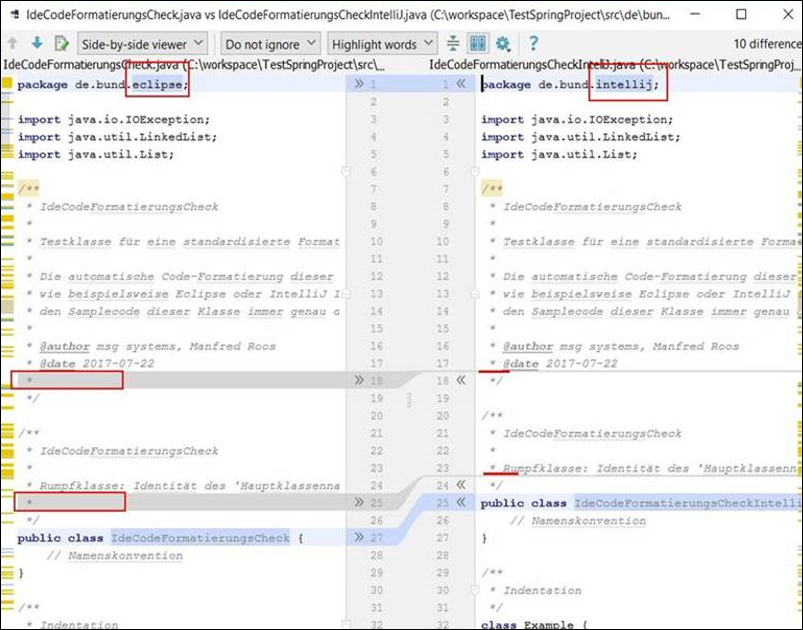Click '* Indentation' in the right pane
This screenshot has height=630, width=803.
536,590
